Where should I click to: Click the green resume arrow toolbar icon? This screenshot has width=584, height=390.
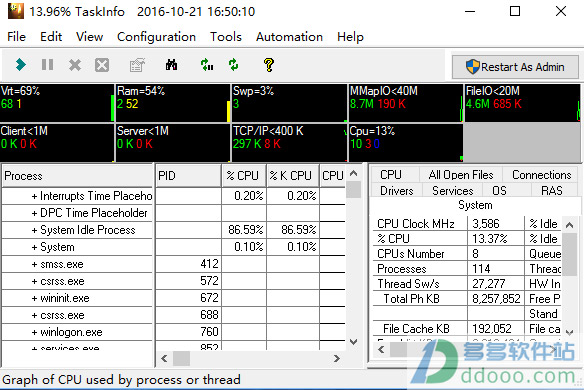click(x=20, y=65)
